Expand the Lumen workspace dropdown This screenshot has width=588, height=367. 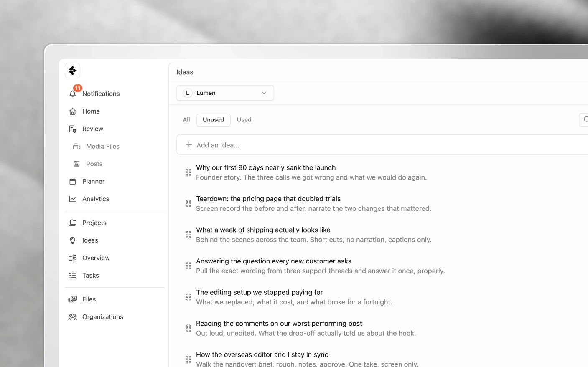pos(225,93)
